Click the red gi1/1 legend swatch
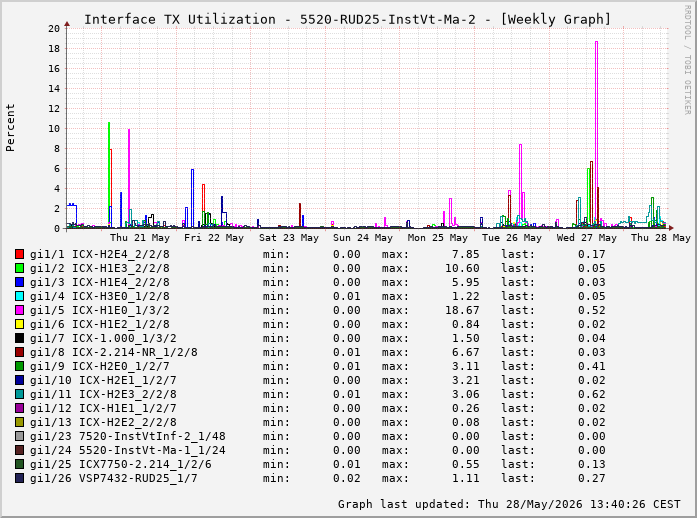This screenshot has width=697, height=518. point(19,254)
